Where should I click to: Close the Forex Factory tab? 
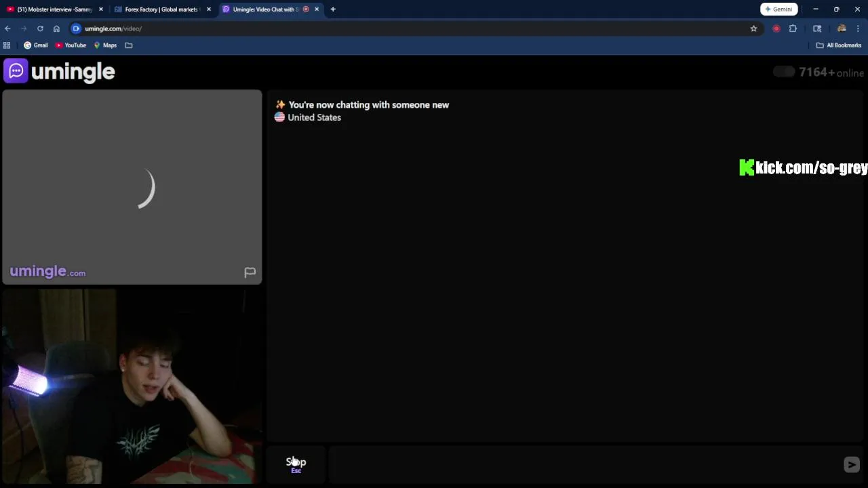pyautogui.click(x=209, y=9)
